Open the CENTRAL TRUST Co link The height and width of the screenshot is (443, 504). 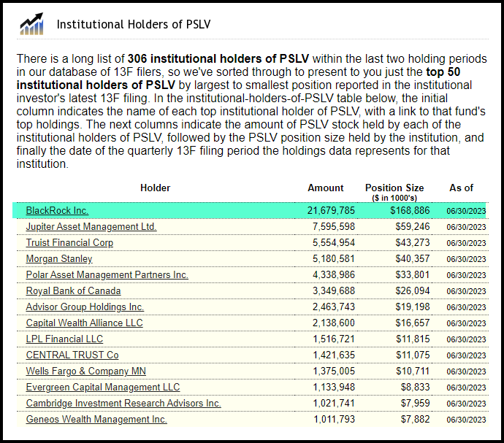(x=72, y=355)
